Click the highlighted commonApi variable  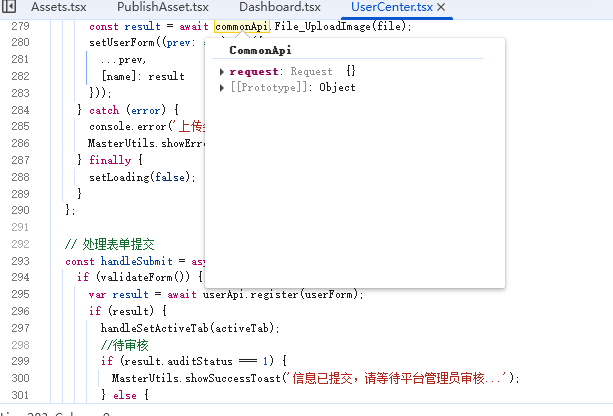(x=241, y=26)
